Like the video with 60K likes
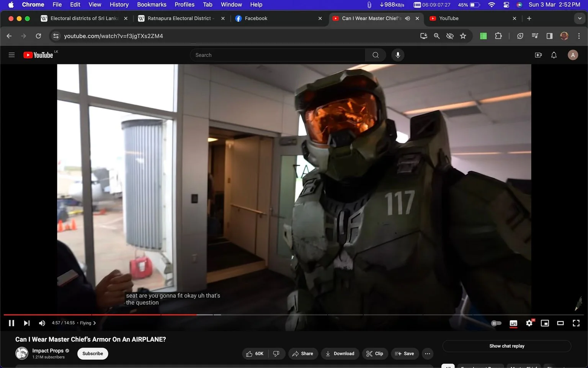588x368 pixels. click(255, 353)
